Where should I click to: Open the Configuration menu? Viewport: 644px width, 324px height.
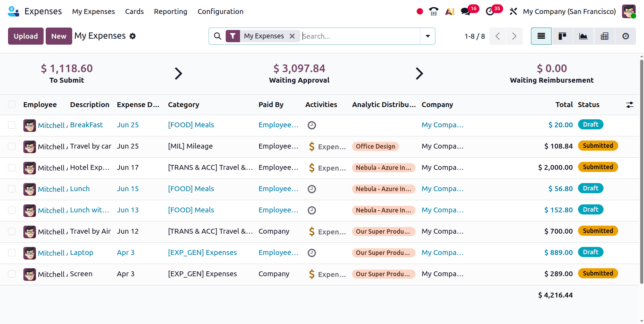pyautogui.click(x=220, y=12)
